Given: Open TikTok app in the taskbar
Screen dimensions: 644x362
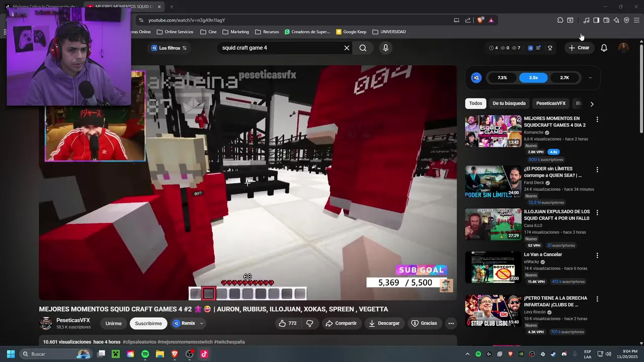Looking at the screenshot, I should (204, 354).
